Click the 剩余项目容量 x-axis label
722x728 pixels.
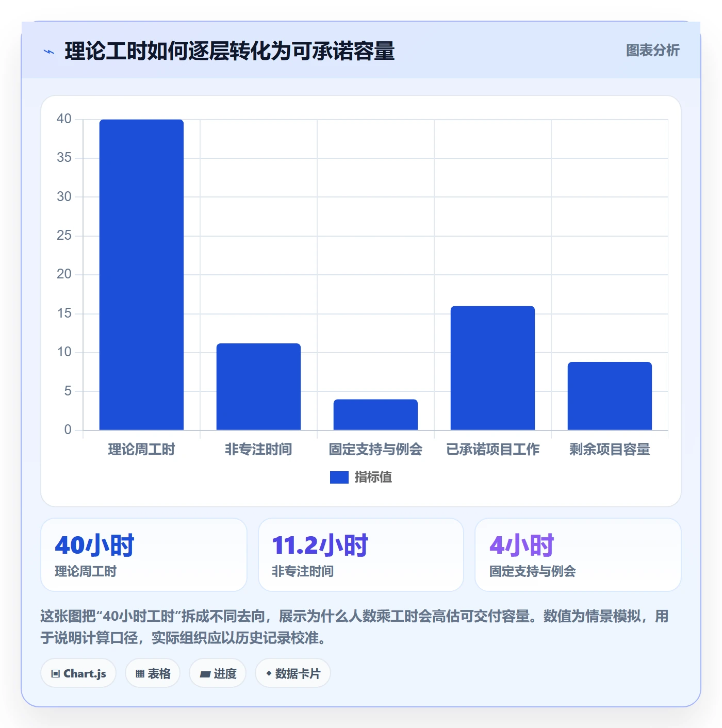[610, 450]
